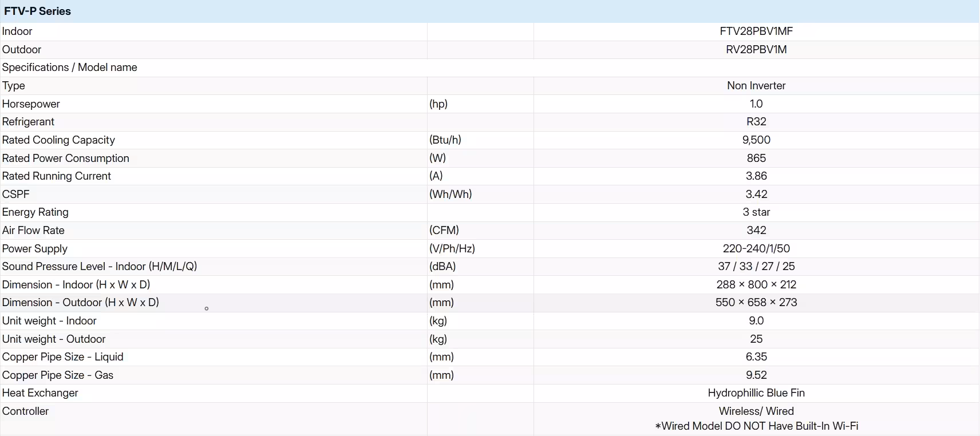Click the Copper Pipe Size - Gas label

(x=58, y=375)
